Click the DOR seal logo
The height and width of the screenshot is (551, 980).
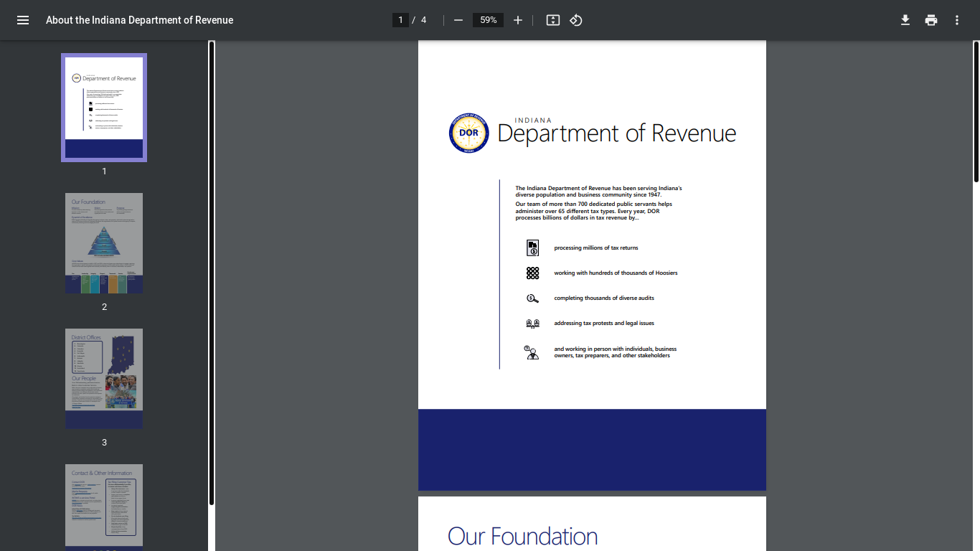pos(468,133)
